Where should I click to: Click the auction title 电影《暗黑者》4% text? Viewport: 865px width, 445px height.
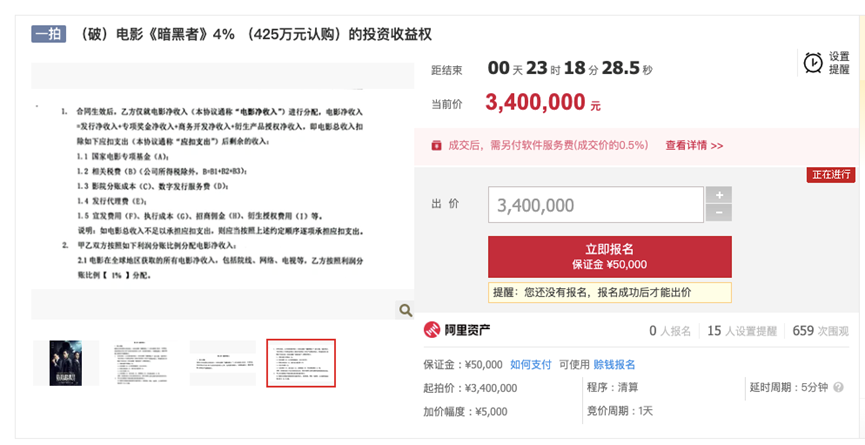[x=253, y=34]
